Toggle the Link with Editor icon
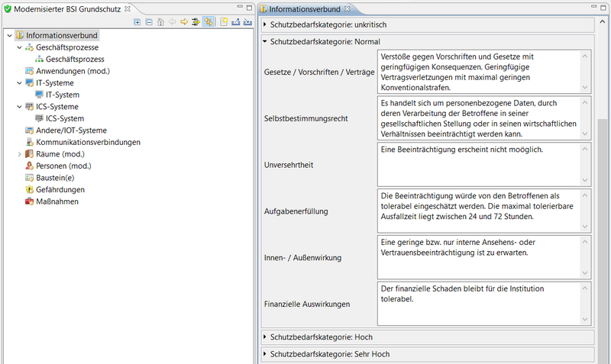The image size is (611, 364). click(209, 22)
